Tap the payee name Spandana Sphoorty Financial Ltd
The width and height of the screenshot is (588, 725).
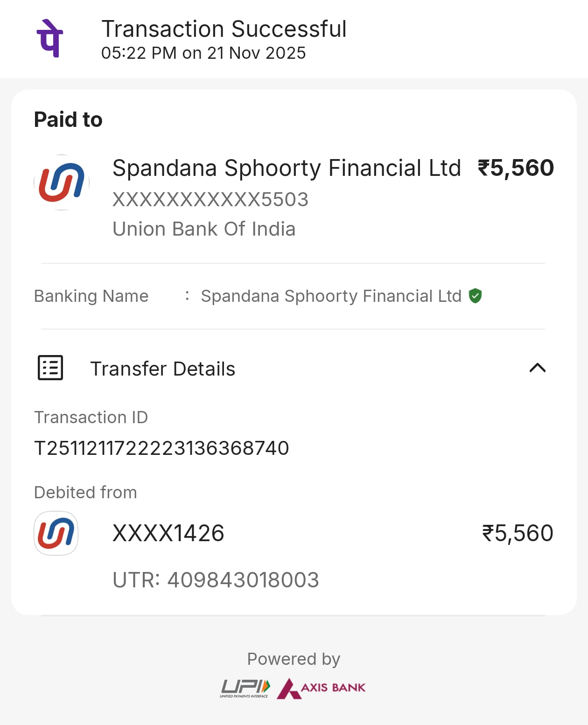(x=287, y=168)
